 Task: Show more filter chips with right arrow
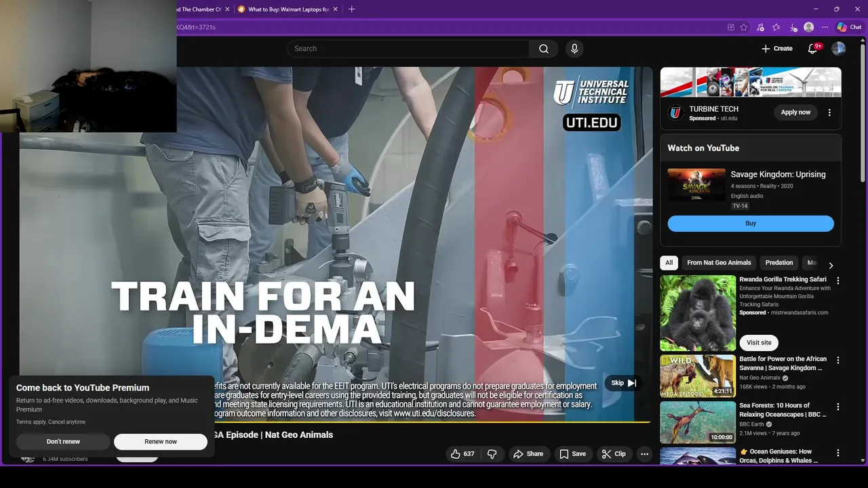pos(831,265)
